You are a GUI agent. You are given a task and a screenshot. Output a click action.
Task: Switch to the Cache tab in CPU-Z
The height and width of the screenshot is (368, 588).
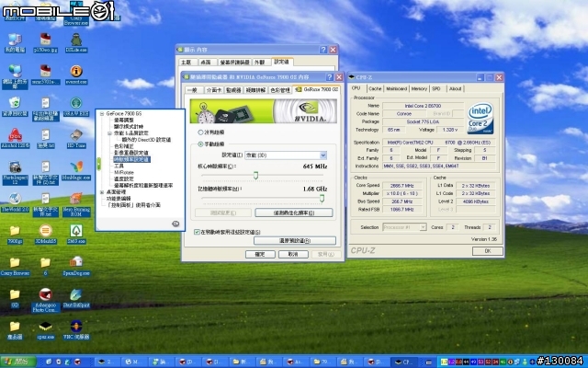tap(375, 88)
